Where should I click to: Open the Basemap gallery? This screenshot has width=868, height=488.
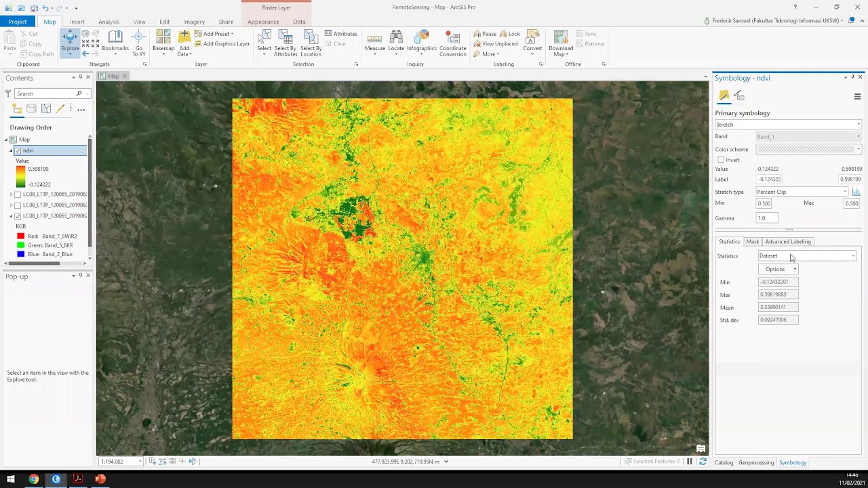click(x=163, y=42)
